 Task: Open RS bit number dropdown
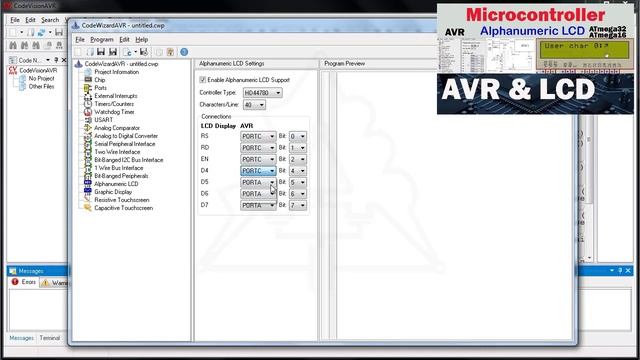pos(298,136)
